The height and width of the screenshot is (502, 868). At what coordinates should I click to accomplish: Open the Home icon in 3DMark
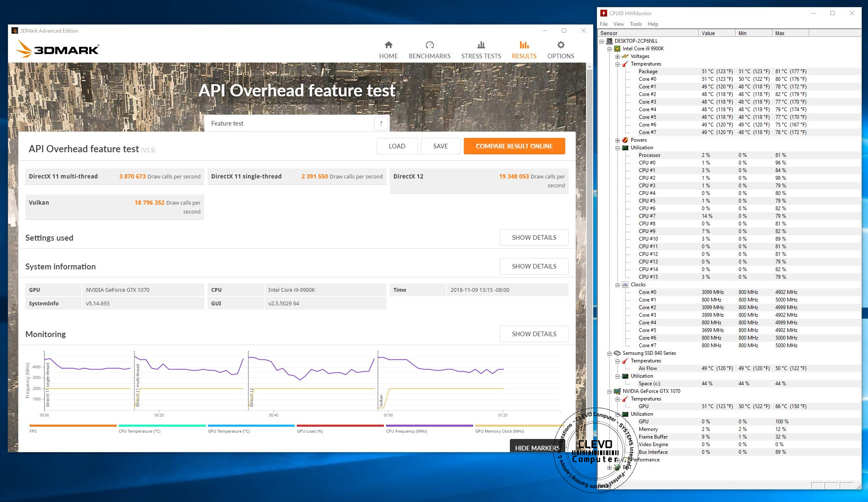tap(388, 45)
